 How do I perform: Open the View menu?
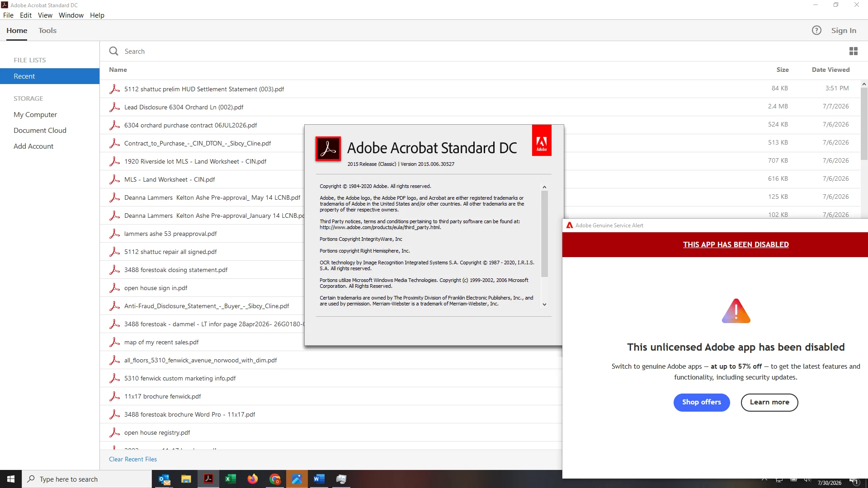pyautogui.click(x=45, y=15)
